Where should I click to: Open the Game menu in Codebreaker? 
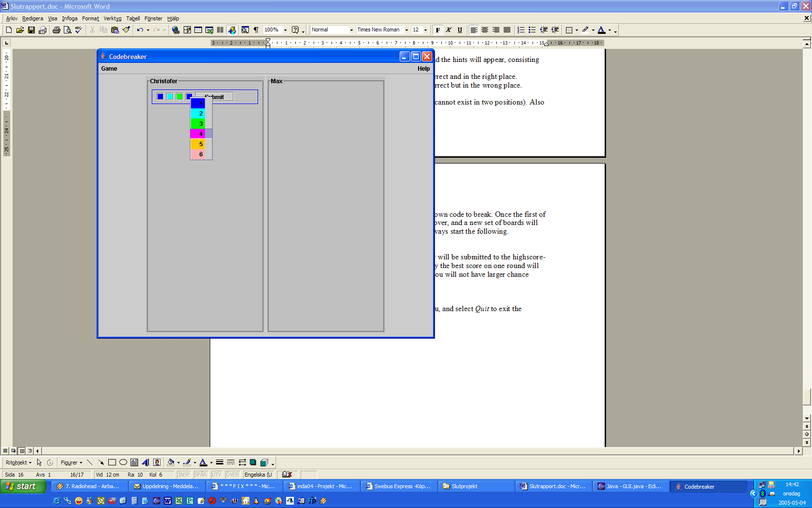(109, 69)
